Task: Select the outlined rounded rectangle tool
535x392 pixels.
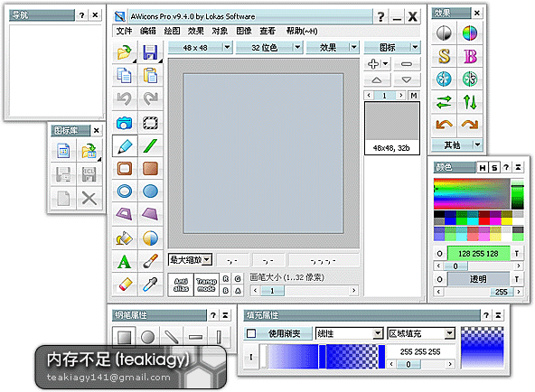Action: pyautogui.click(x=125, y=168)
